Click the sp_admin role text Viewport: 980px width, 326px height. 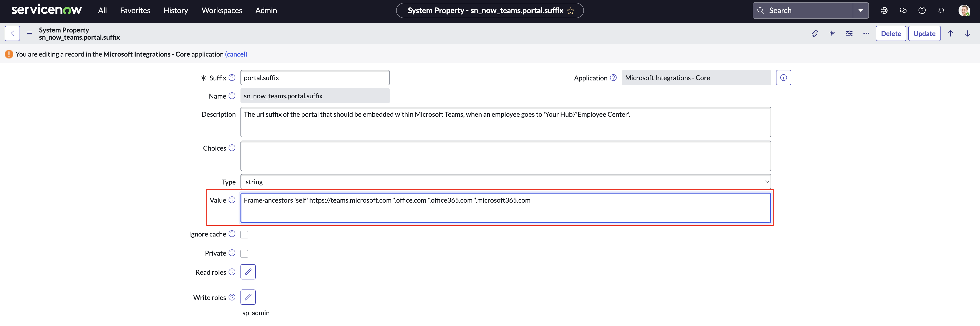(256, 313)
